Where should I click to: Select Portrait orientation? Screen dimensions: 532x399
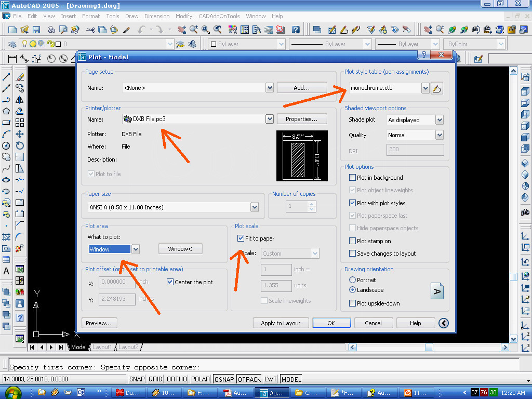click(353, 280)
